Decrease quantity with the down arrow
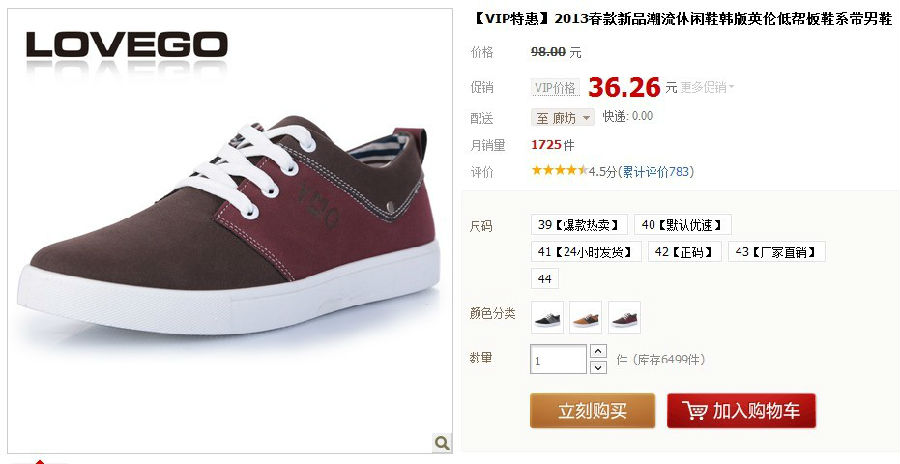Image resolution: width=900 pixels, height=464 pixels. click(598, 367)
